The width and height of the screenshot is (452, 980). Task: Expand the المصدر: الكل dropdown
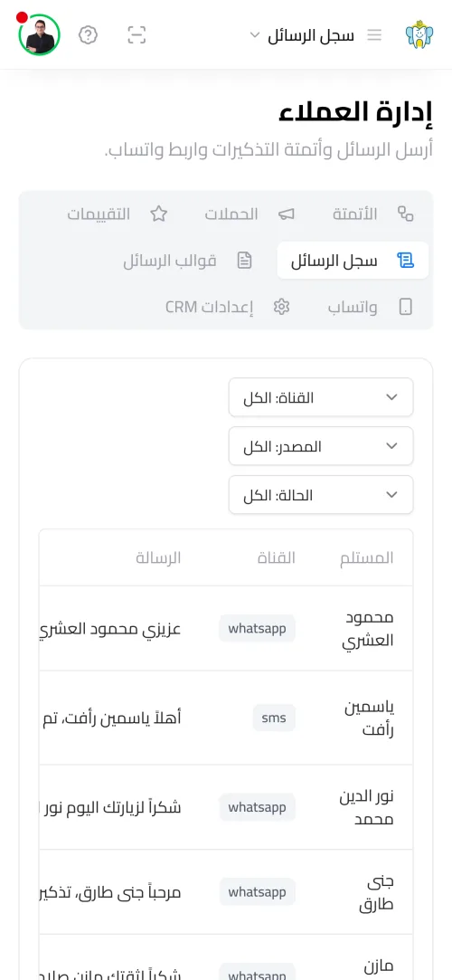(321, 445)
